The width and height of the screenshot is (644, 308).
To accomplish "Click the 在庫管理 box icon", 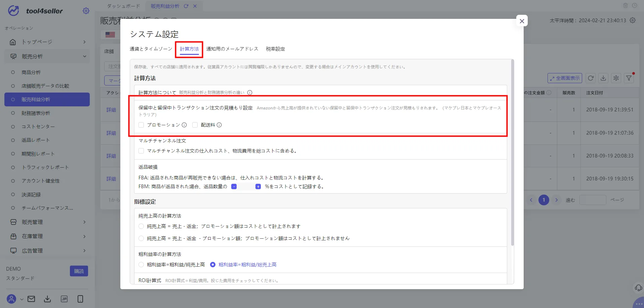I will tap(13, 236).
